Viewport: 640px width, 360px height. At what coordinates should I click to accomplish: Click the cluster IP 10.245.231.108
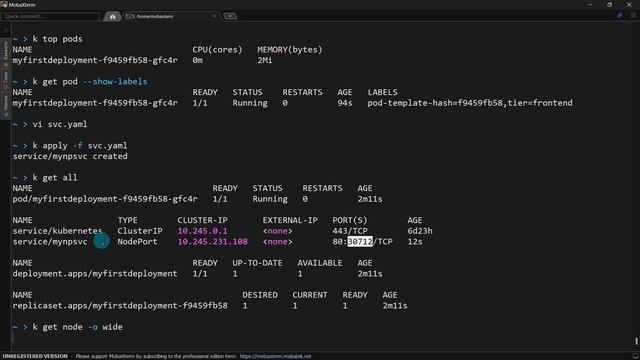(x=212, y=242)
